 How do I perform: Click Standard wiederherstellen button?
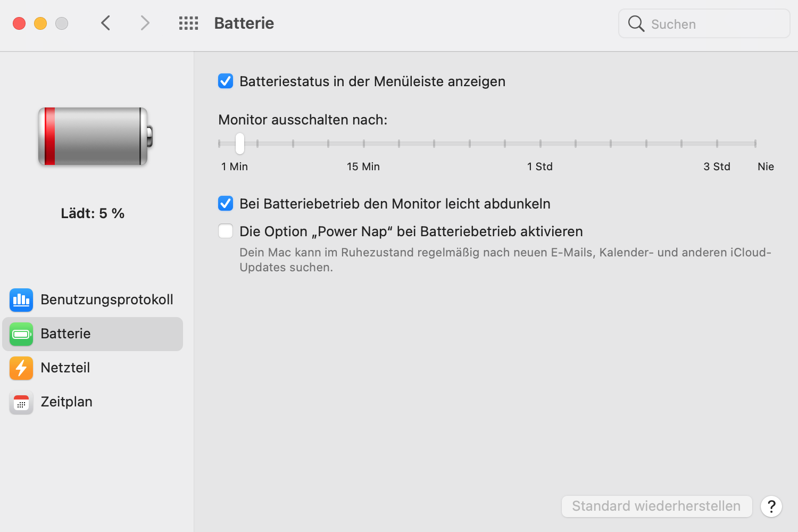click(x=656, y=506)
